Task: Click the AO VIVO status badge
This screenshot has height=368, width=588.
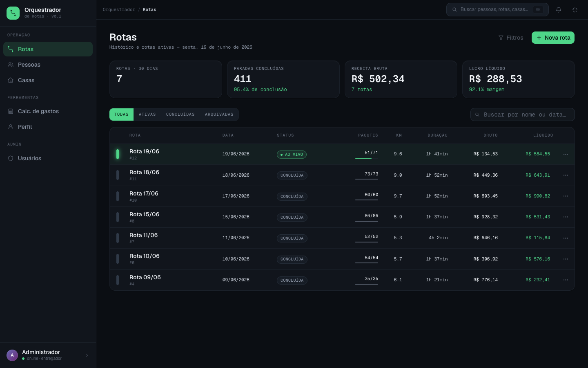Action: 292,155
